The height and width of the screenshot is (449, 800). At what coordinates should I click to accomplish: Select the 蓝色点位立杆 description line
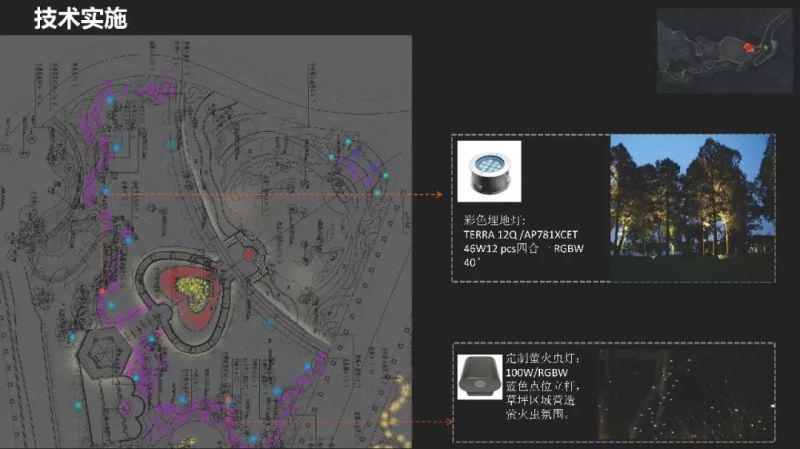pos(545,385)
